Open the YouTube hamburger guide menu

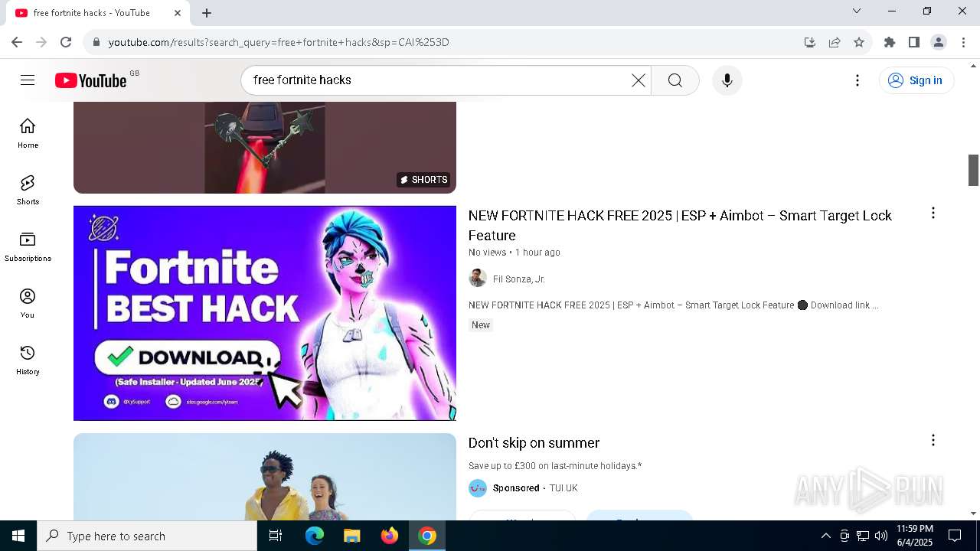(28, 80)
